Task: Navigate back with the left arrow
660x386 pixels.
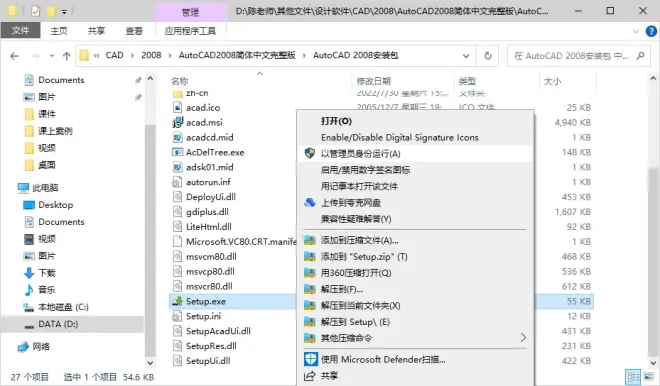Action: (14, 56)
